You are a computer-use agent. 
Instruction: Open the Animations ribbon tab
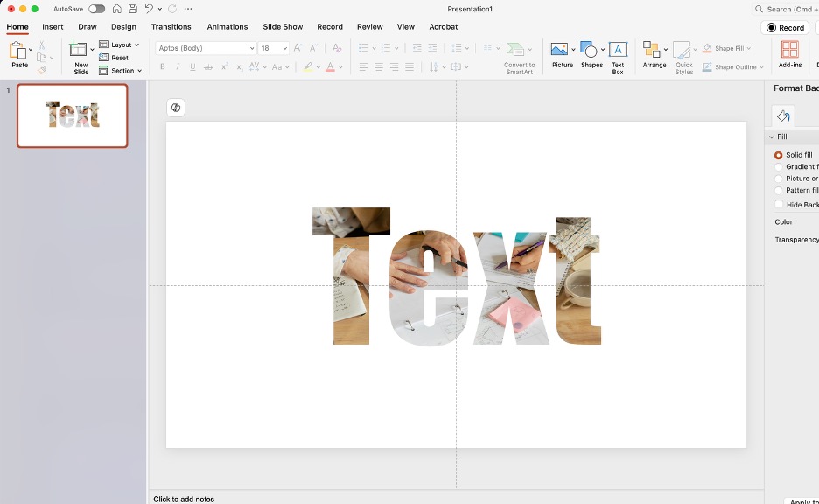(x=227, y=27)
